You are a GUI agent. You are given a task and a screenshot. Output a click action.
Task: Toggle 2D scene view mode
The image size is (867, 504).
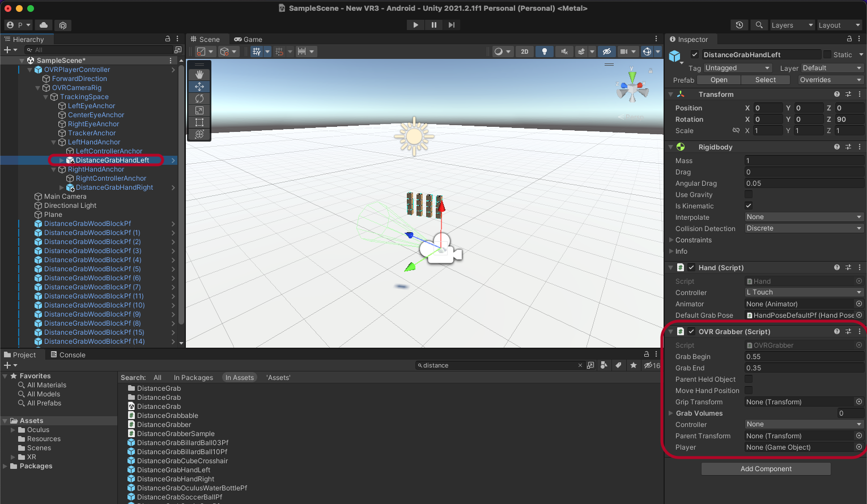tap(525, 52)
